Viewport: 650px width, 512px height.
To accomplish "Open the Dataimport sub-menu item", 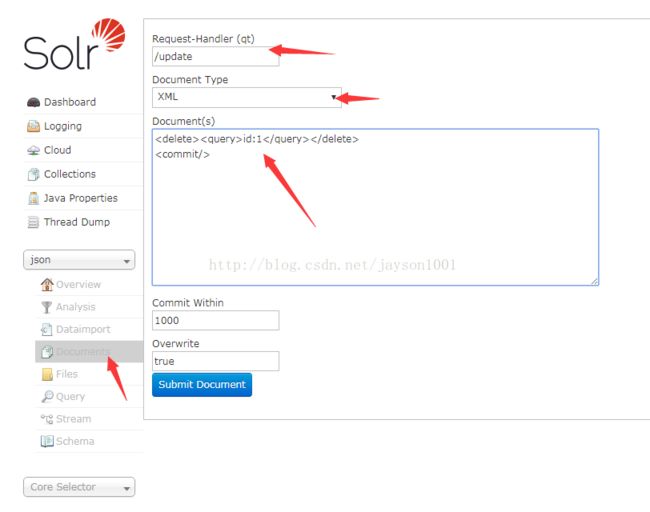I will [83, 329].
